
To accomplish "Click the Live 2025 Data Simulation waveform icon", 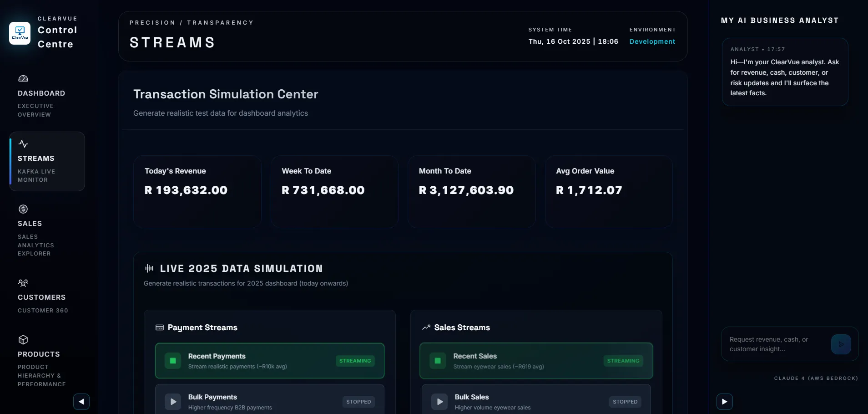I will click(149, 268).
